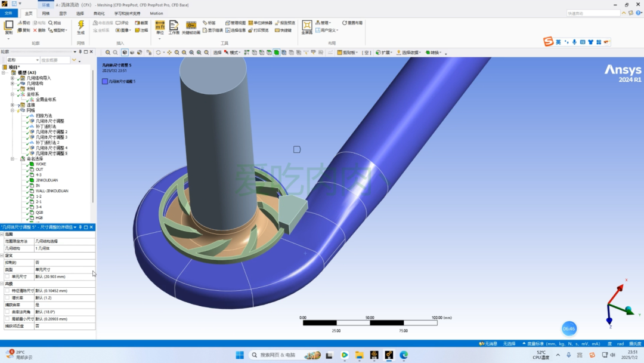Screen dimensions: 644x363
Task: Expand the 连接 tree node
Action: [13, 105]
